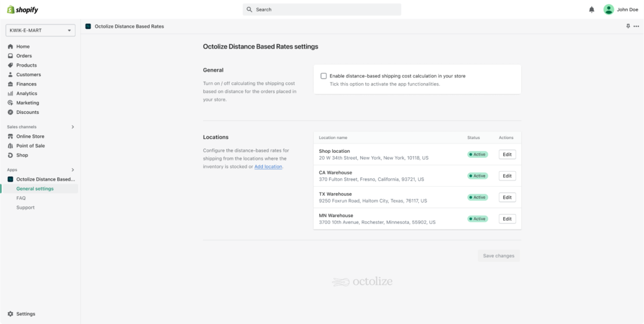
Task: Click Active badge for CA Warehouse
Action: coord(478,176)
